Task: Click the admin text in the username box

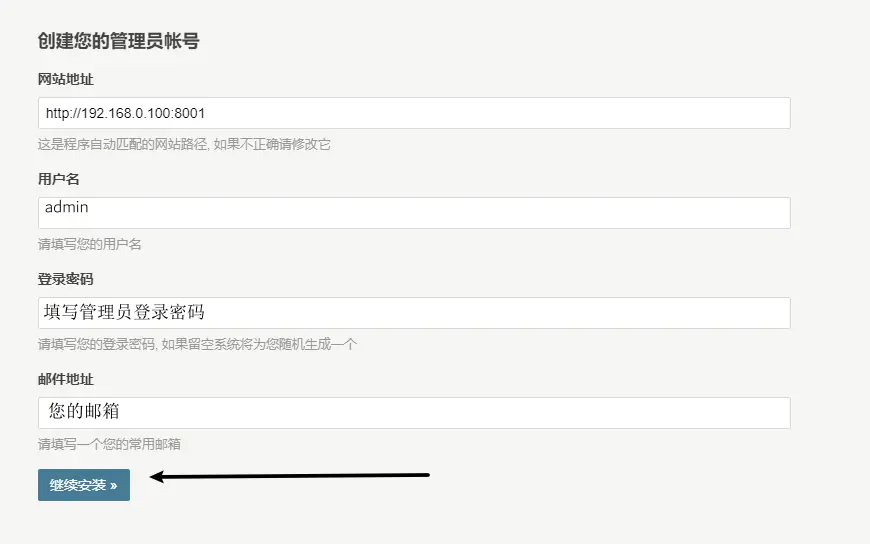Action: [x=67, y=207]
